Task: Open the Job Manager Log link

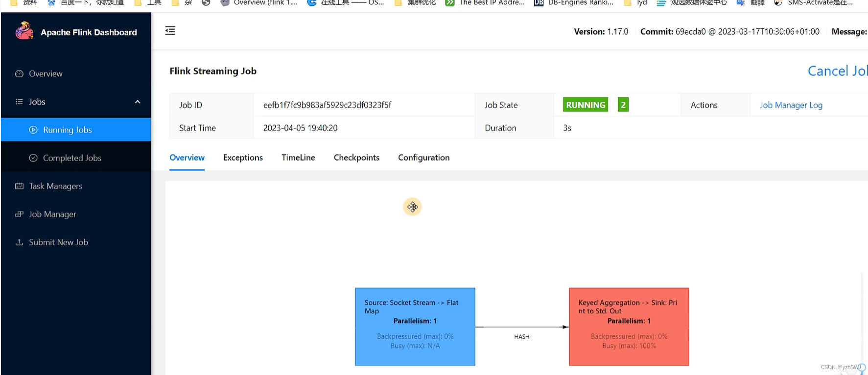Action: point(791,105)
